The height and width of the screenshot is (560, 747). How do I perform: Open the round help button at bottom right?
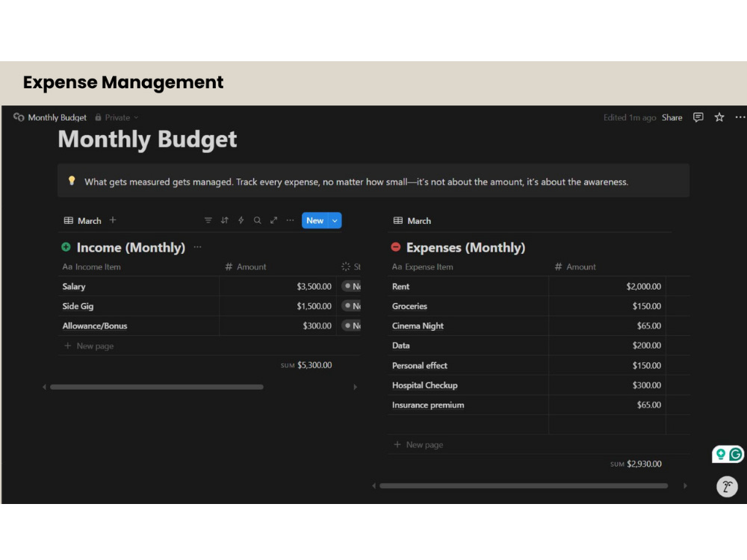click(x=727, y=487)
